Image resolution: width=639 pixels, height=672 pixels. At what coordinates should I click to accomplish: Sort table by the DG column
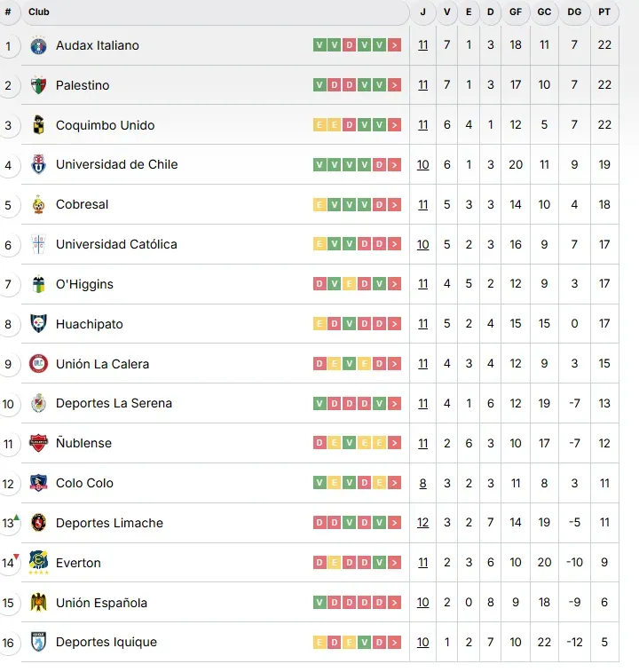click(574, 12)
